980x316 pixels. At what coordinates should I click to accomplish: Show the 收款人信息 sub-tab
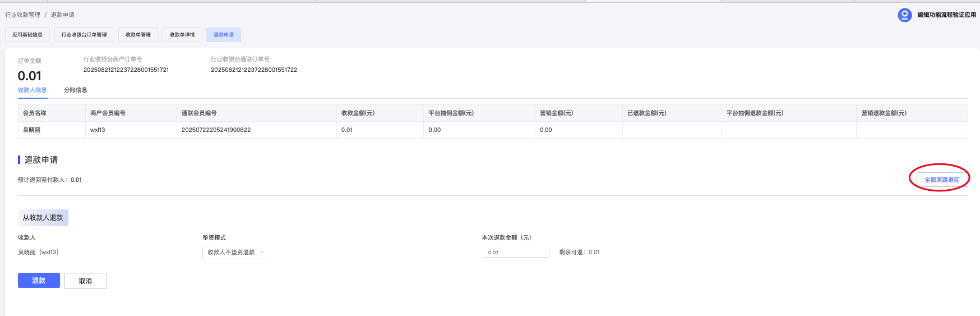[32, 90]
